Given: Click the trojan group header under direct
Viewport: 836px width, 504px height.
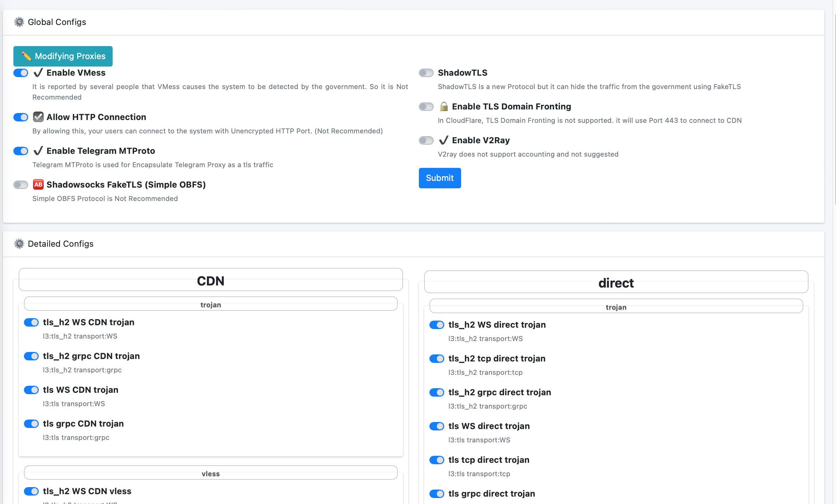Looking at the screenshot, I should [616, 306].
